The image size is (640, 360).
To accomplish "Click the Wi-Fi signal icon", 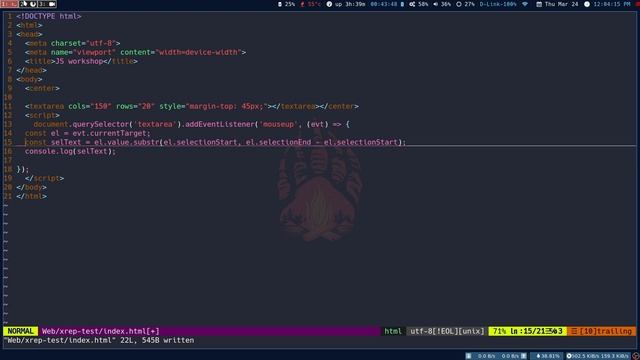I will pos(525,4).
